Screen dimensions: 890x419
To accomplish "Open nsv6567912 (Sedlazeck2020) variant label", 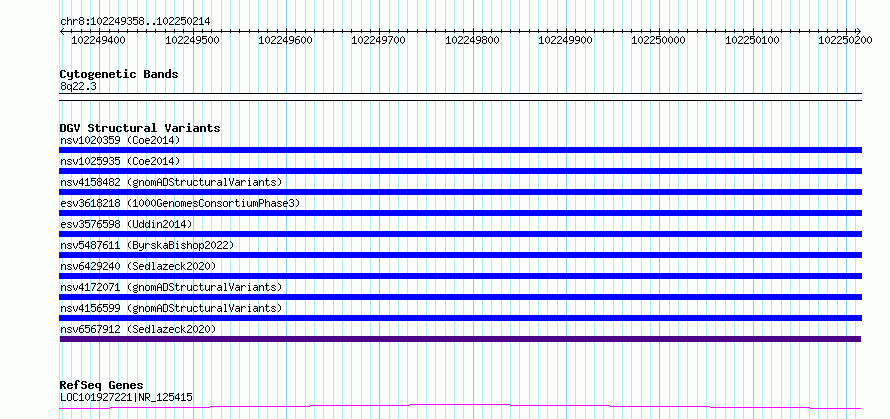I will (138, 329).
